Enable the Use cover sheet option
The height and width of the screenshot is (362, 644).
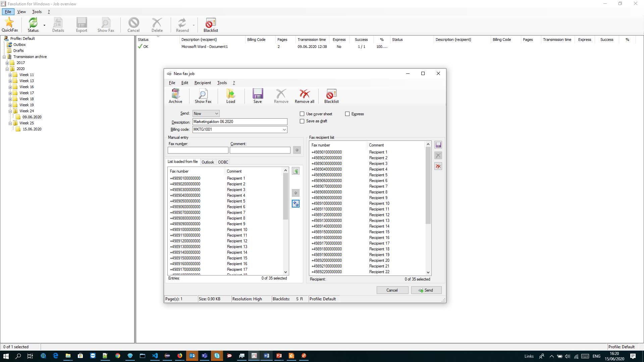coord(302,114)
